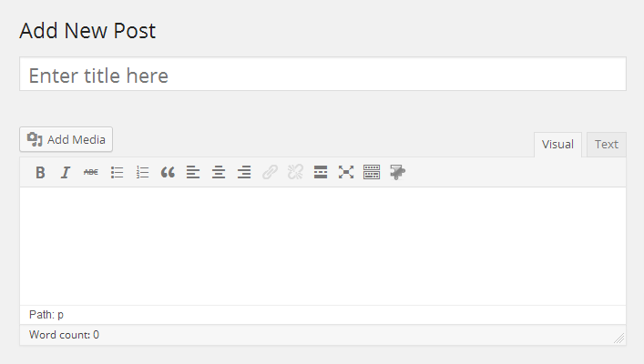The width and height of the screenshot is (644, 364).
Task: Click the post title input field
Action: [x=322, y=75]
